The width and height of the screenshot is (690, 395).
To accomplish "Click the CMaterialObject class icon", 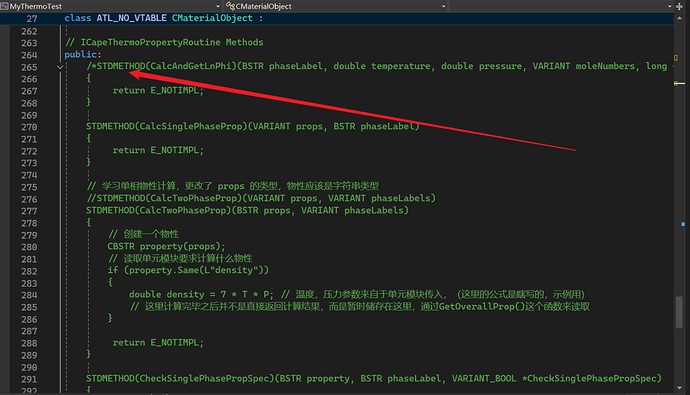I will pyautogui.click(x=230, y=6).
